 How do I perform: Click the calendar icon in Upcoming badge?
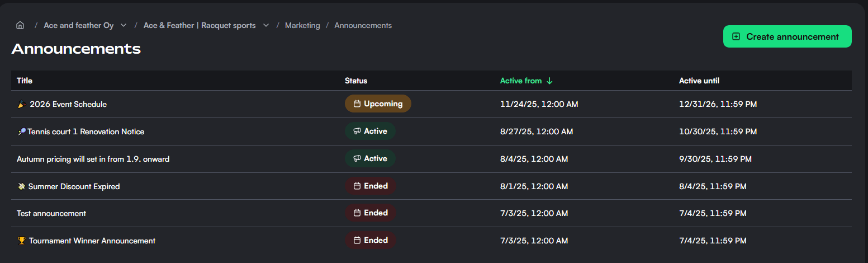click(x=355, y=104)
